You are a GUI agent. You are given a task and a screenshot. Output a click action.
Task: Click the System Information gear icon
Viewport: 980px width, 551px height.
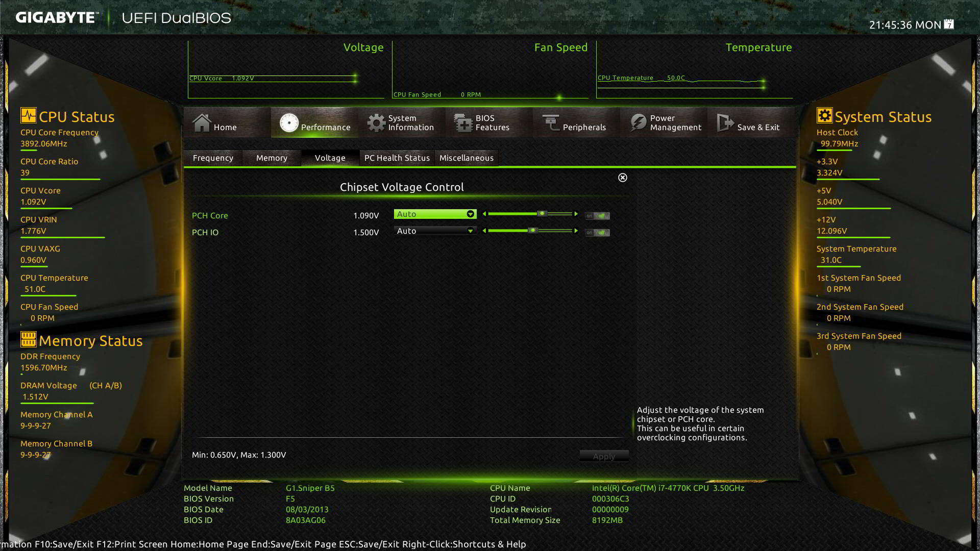pyautogui.click(x=376, y=122)
